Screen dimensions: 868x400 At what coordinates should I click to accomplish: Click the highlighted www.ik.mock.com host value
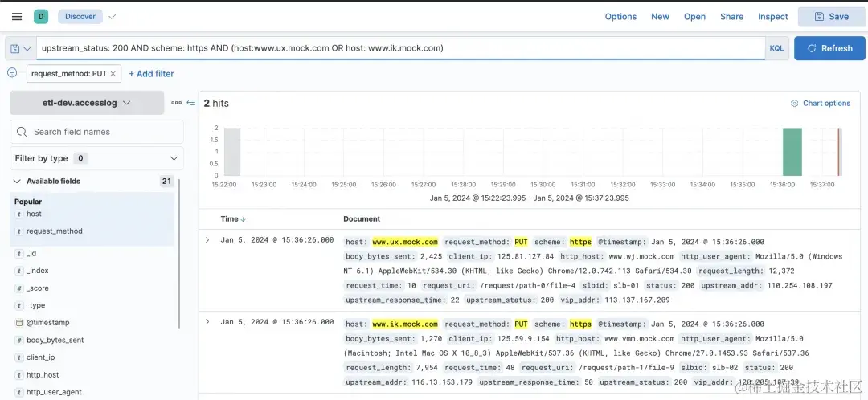[405, 324]
